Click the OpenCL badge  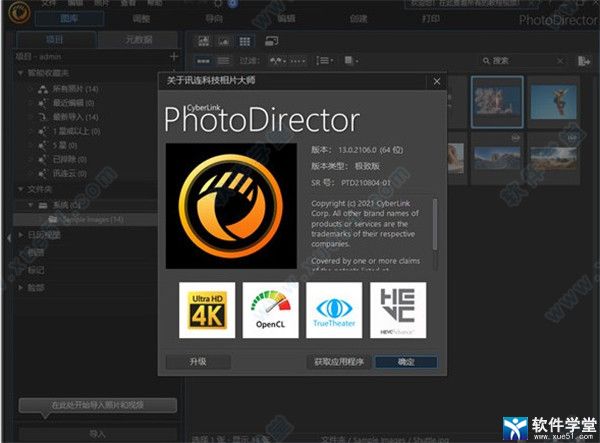pos(271,310)
